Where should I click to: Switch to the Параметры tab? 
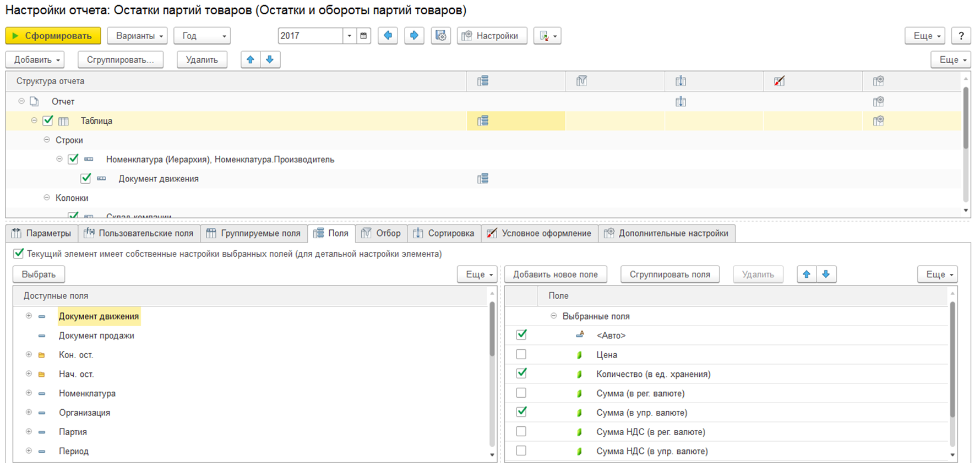(x=41, y=233)
